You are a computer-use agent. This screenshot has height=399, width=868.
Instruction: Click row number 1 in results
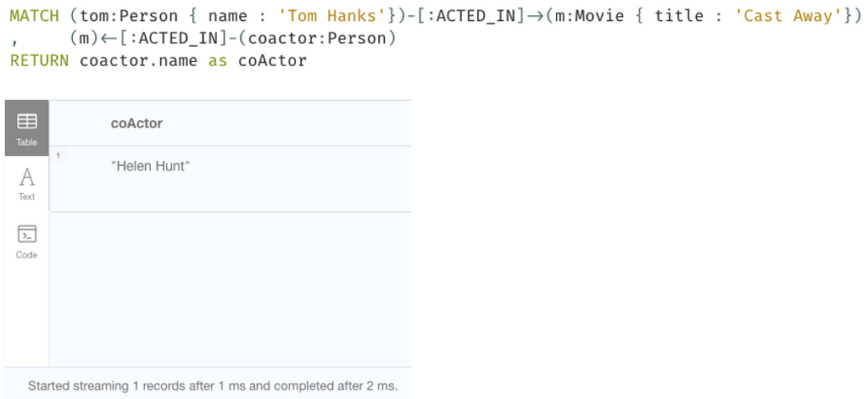(58, 156)
